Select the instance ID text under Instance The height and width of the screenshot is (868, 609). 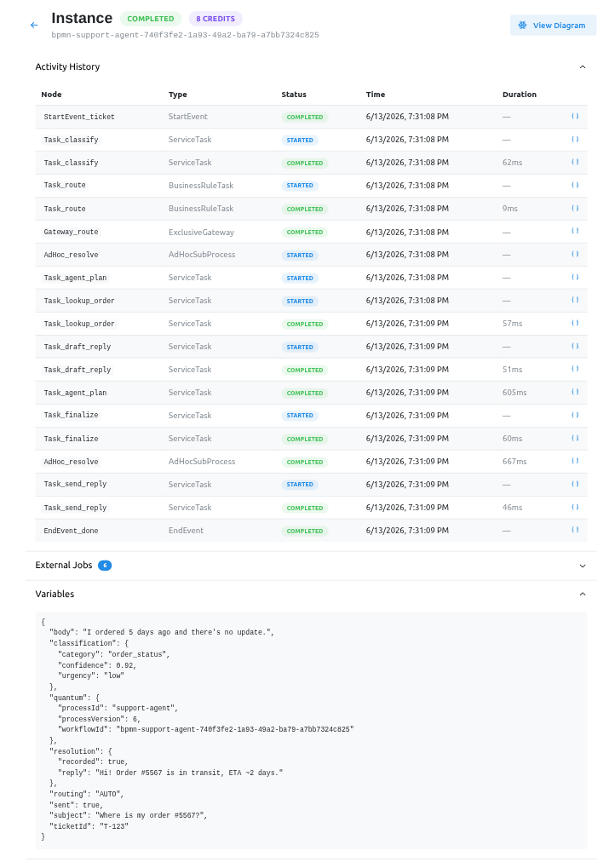click(x=185, y=35)
